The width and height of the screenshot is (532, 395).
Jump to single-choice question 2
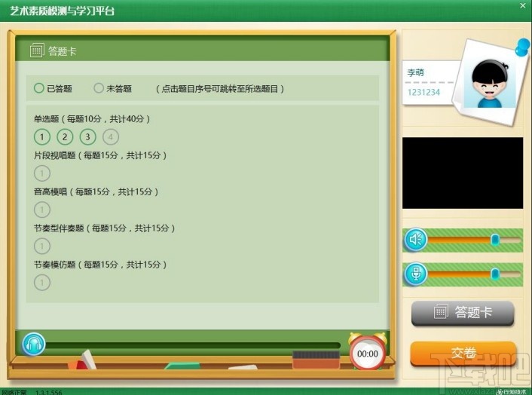click(x=65, y=136)
